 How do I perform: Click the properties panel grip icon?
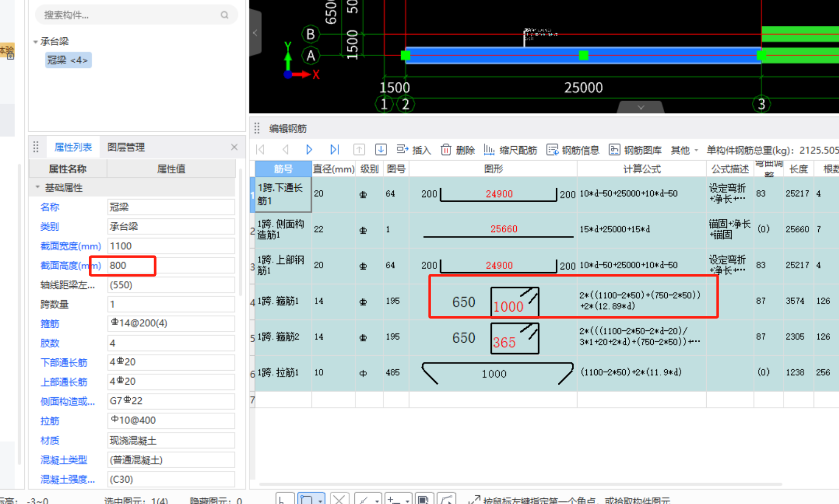pyautogui.click(x=36, y=147)
